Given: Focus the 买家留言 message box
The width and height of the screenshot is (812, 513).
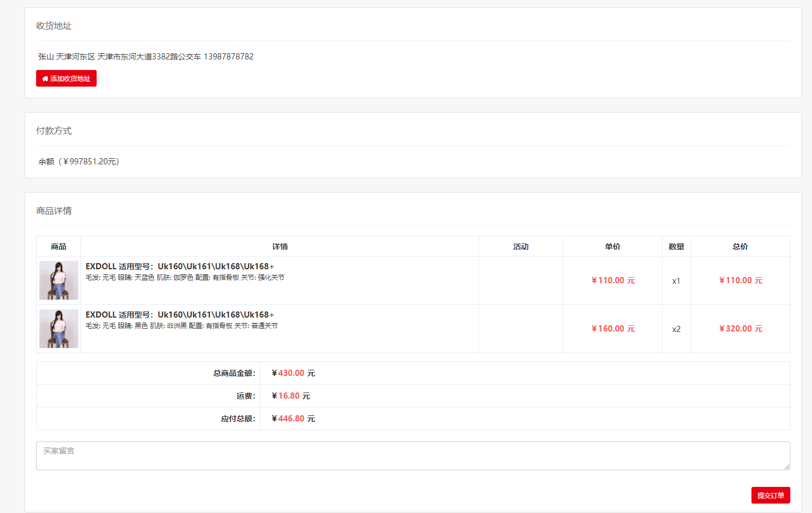Looking at the screenshot, I should pyautogui.click(x=413, y=456).
